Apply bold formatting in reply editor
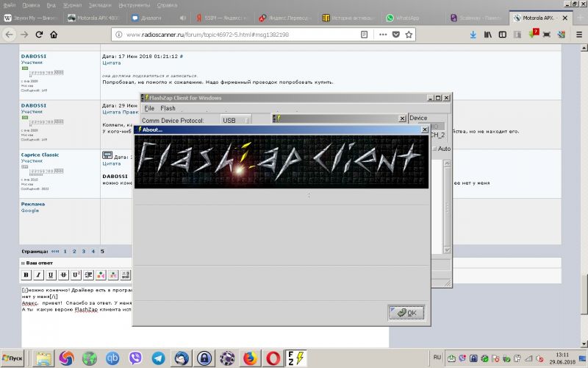Image resolution: width=588 pixels, height=368 pixels. pyautogui.click(x=26, y=275)
